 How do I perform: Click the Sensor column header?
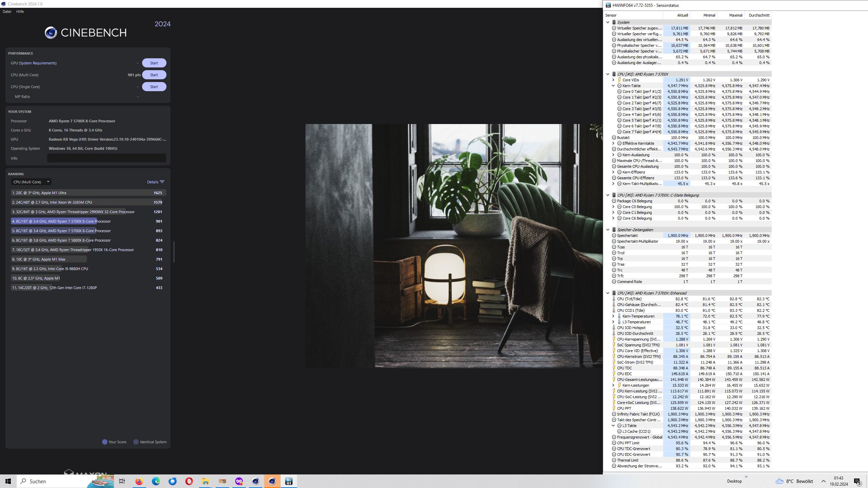[633, 15]
